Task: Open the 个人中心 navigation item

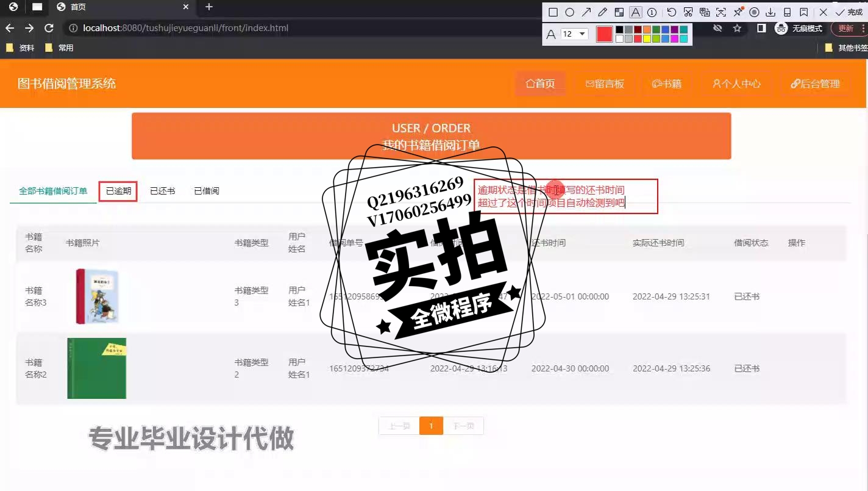Action: coord(736,84)
